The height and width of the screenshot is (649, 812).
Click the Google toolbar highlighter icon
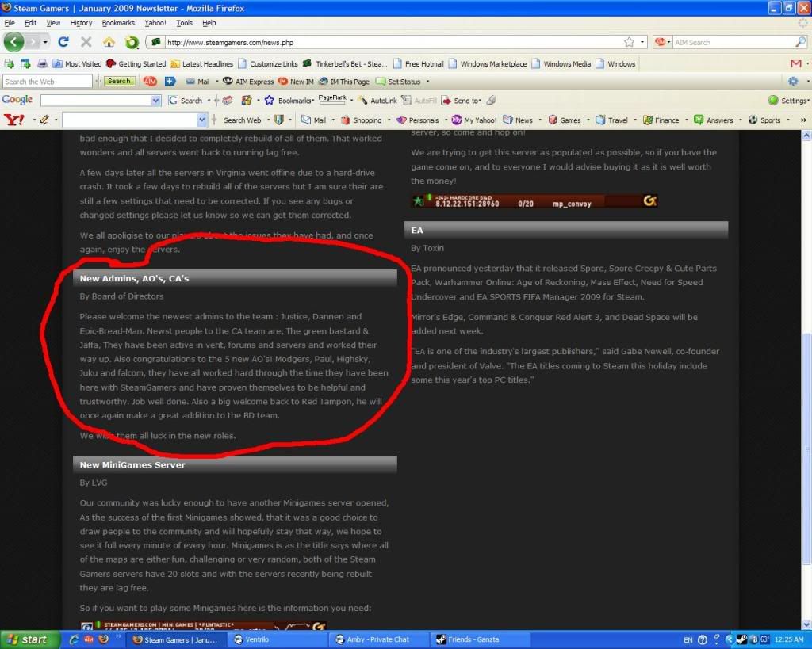pyautogui.click(x=491, y=100)
